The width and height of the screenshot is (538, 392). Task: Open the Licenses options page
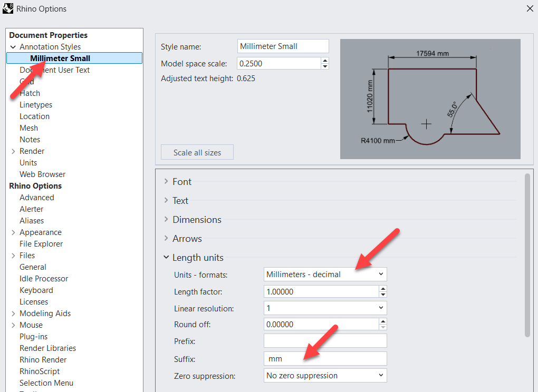[x=34, y=302]
